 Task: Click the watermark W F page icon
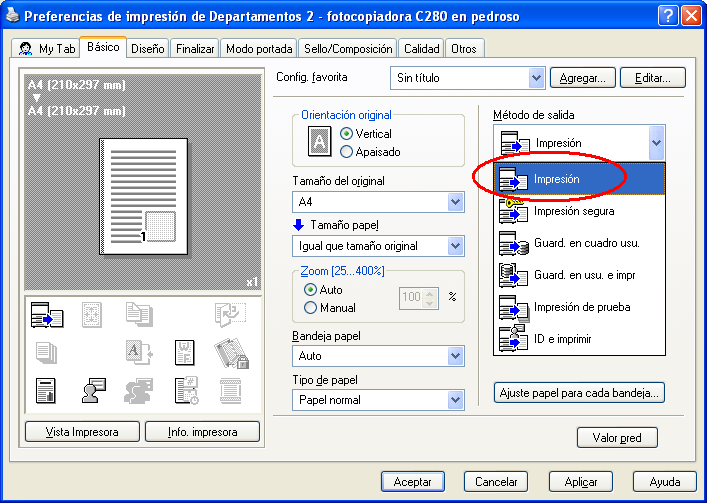click(184, 352)
